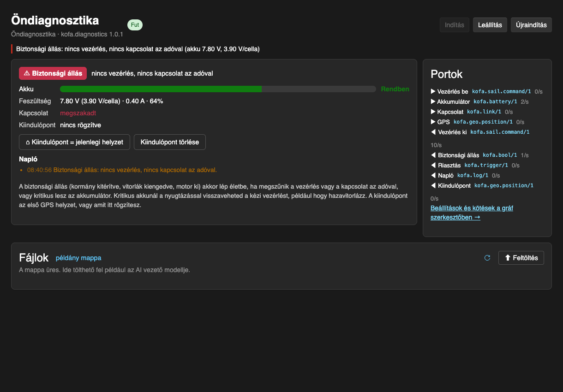Click the red Biztonsági állás warning badge

[53, 73]
